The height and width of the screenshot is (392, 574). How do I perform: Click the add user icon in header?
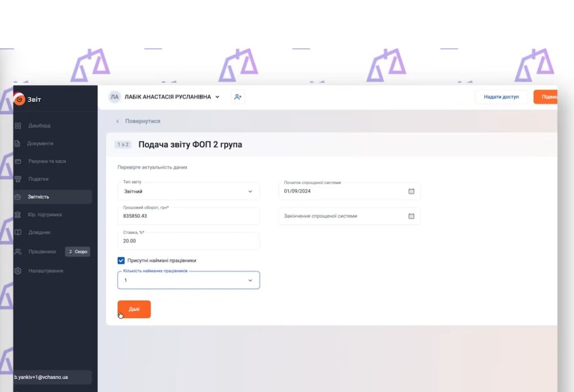point(238,97)
